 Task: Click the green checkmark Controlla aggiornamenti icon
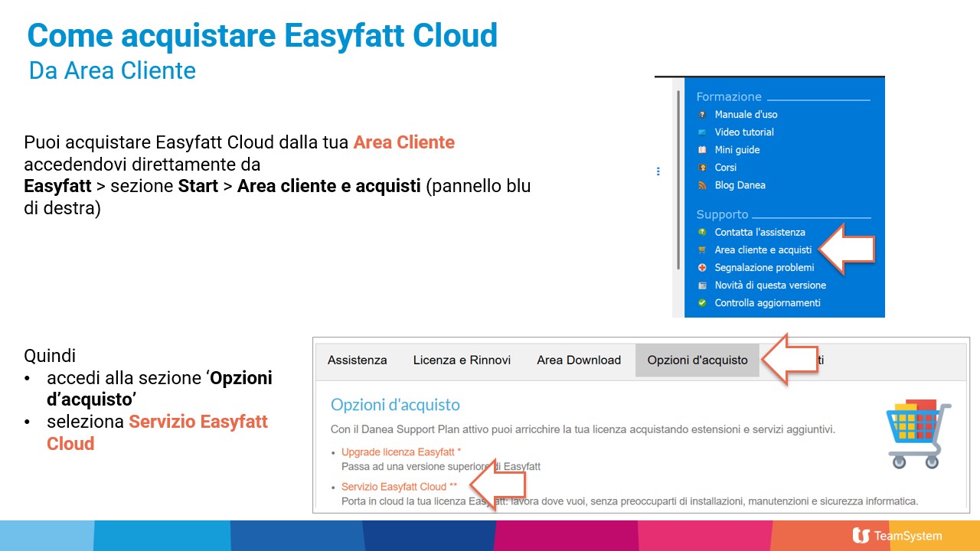pos(702,303)
